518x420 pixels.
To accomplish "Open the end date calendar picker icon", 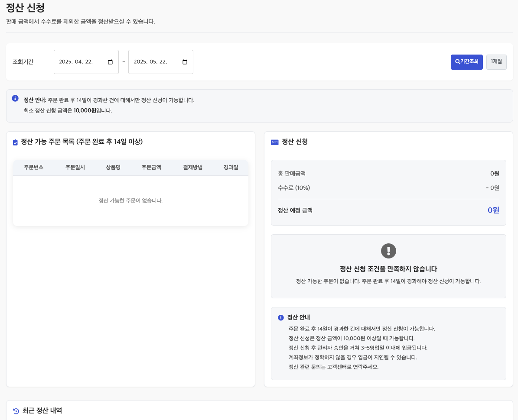I will coord(185,62).
